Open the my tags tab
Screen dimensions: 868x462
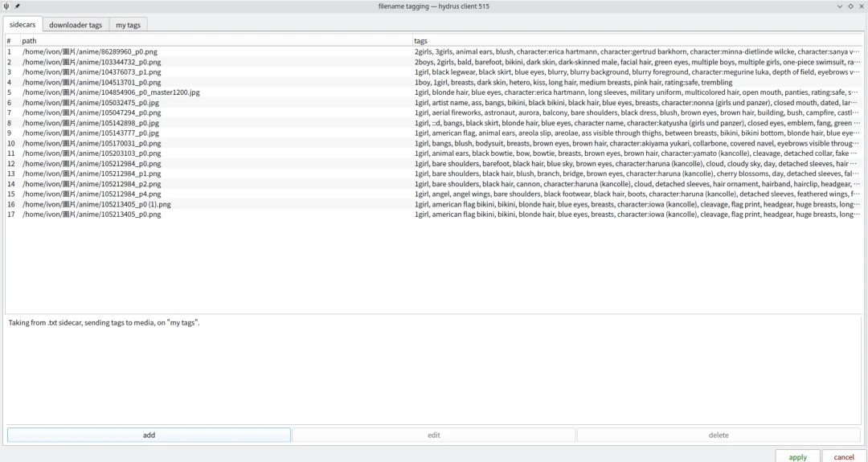(x=128, y=25)
